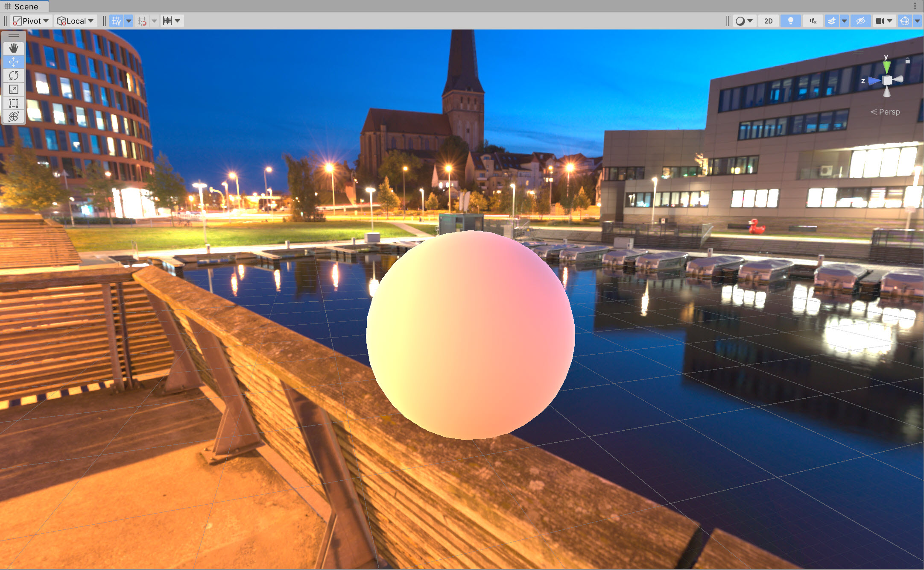The height and width of the screenshot is (570, 924).
Task: Select the Scene tab
Action: tap(22, 6)
